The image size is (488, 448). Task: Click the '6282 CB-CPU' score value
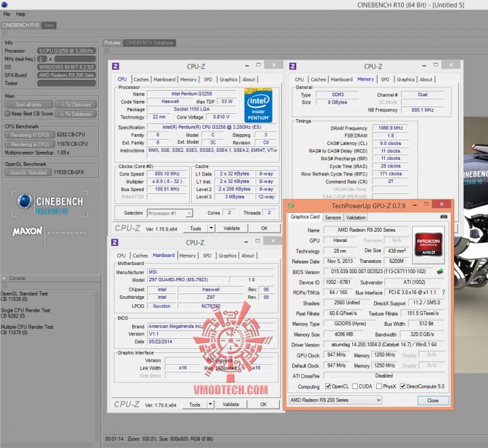click(70, 134)
